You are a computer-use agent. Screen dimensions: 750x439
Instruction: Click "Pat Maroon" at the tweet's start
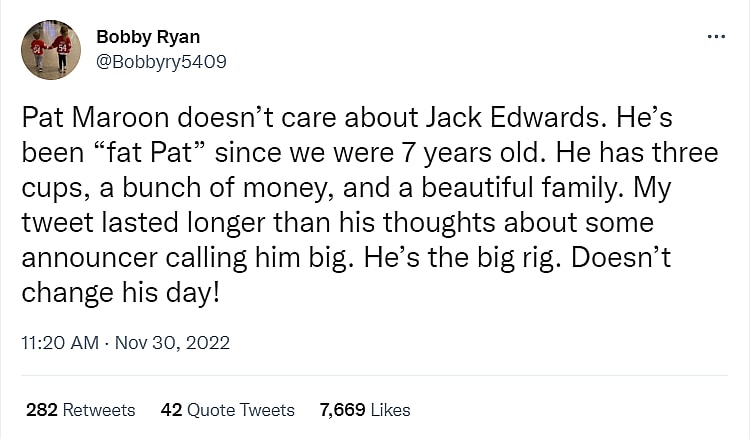click(x=84, y=119)
